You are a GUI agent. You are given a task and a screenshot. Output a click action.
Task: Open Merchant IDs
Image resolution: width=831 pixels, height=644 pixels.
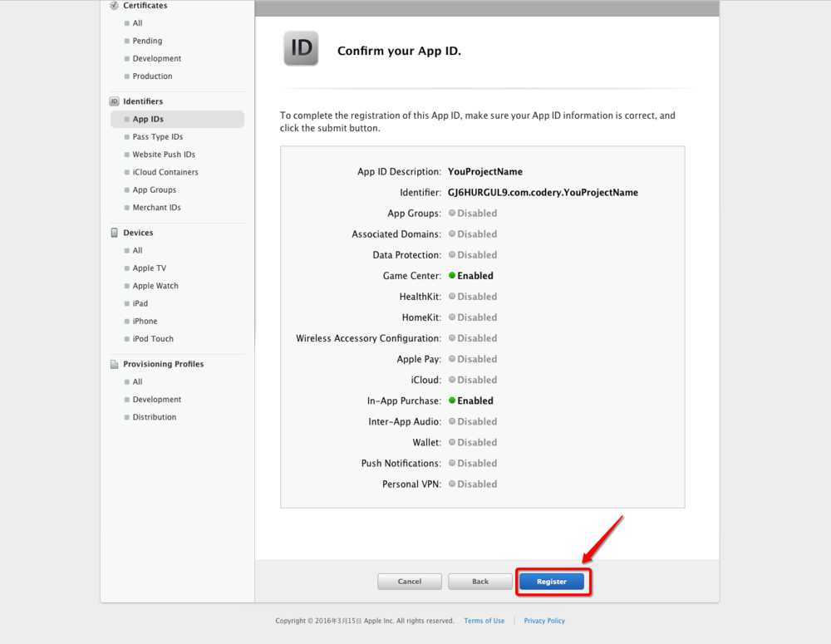[156, 207]
